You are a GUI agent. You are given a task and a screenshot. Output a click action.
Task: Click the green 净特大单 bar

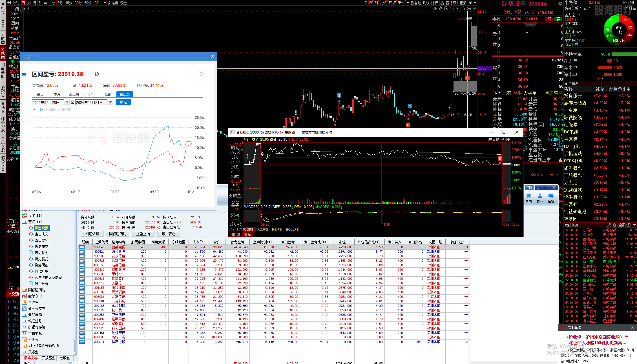[x=624, y=54]
